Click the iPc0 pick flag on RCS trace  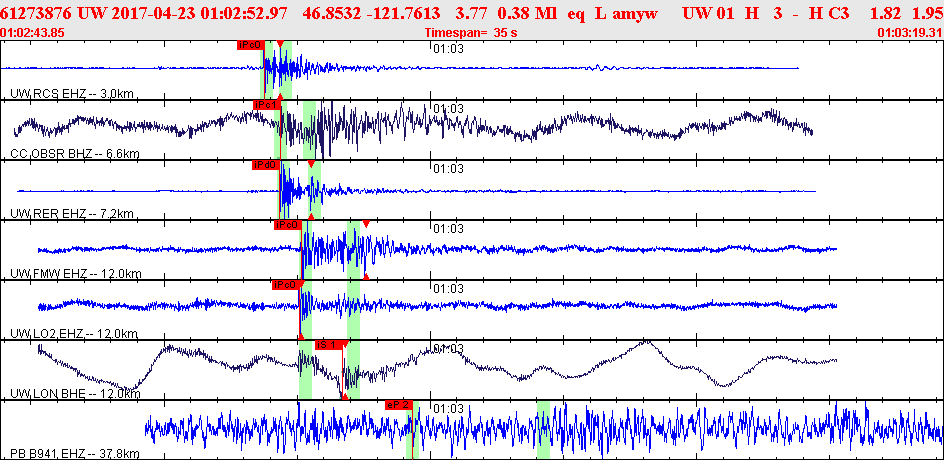point(250,44)
